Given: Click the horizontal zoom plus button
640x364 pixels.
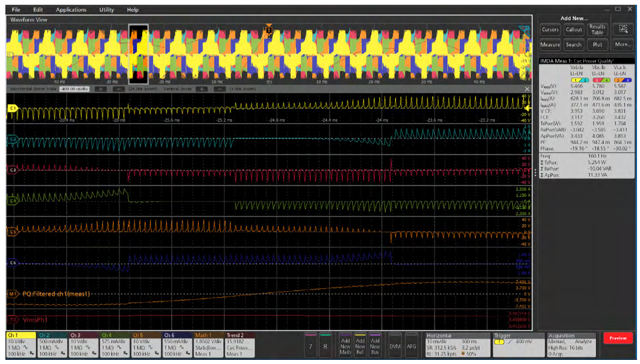Looking at the screenshot, I should 100,88.
